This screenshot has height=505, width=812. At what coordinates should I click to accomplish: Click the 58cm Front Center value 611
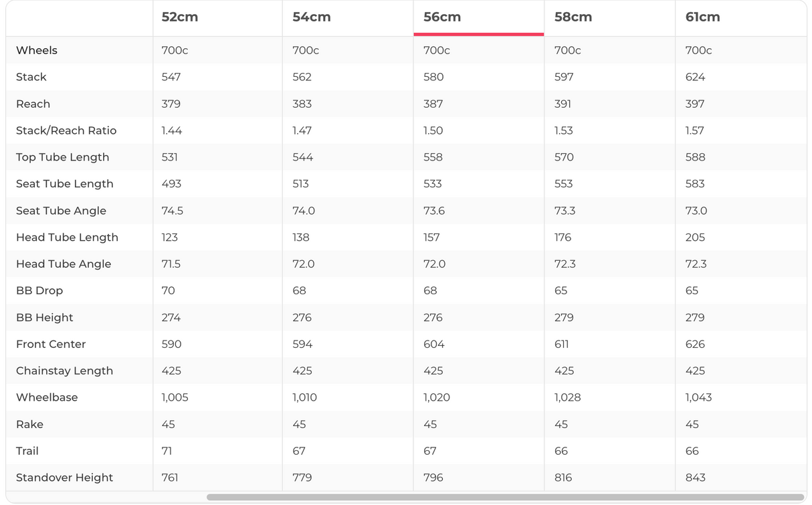tap(562, 344)
